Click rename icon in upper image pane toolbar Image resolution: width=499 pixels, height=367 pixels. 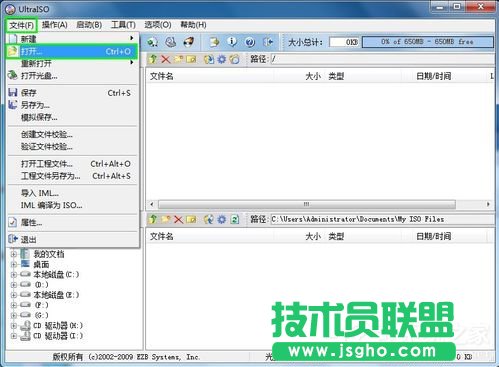pos(191,59)
